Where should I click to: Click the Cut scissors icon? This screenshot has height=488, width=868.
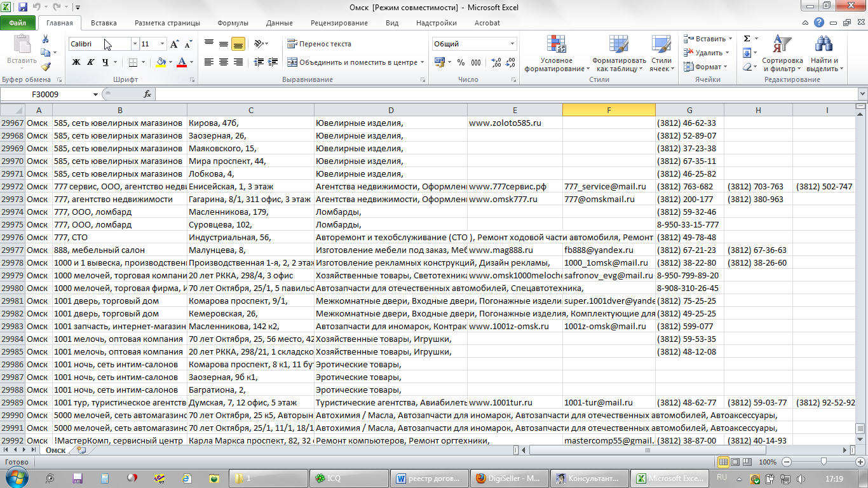click(x=45, y=39)
